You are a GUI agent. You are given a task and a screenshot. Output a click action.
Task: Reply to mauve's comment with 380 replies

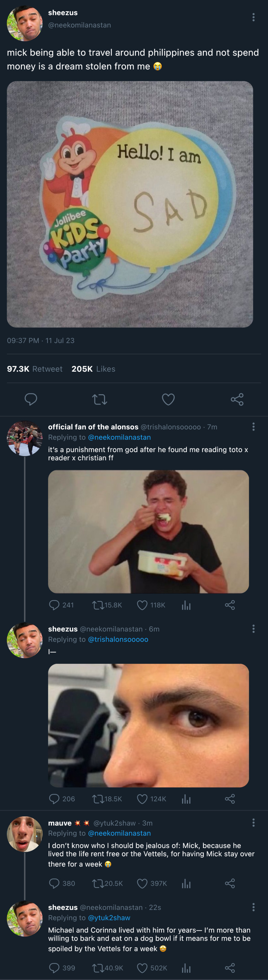[55, 883]
